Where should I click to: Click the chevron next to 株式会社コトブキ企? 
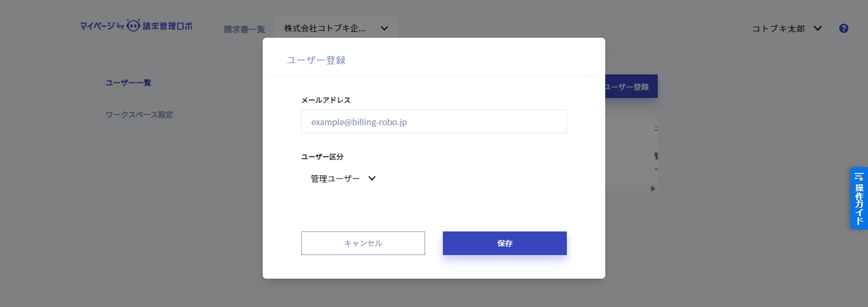pos(384,28)
